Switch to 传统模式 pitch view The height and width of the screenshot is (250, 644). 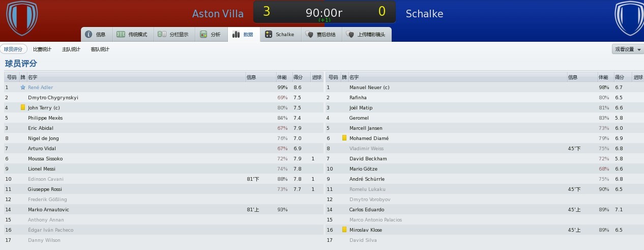click(132, 35)
